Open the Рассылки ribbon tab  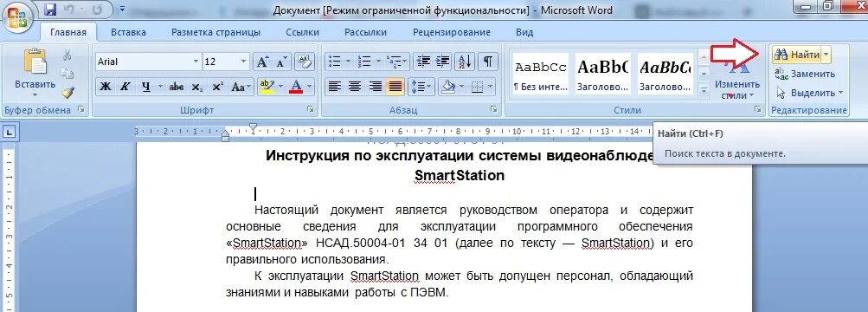(x=365, y=32)
